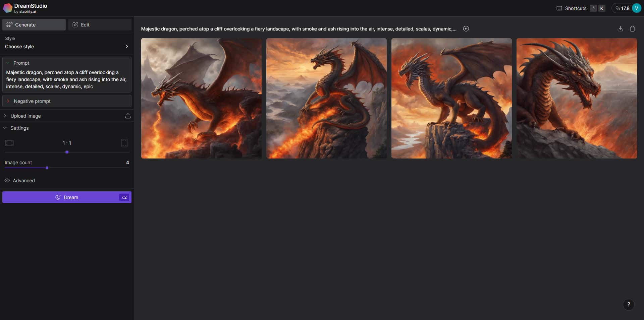Image resolution: width=644 pixels, height=320 pixels.
Task: Select the portrait aspect ratio icon
Action: [x=124, y=143]
